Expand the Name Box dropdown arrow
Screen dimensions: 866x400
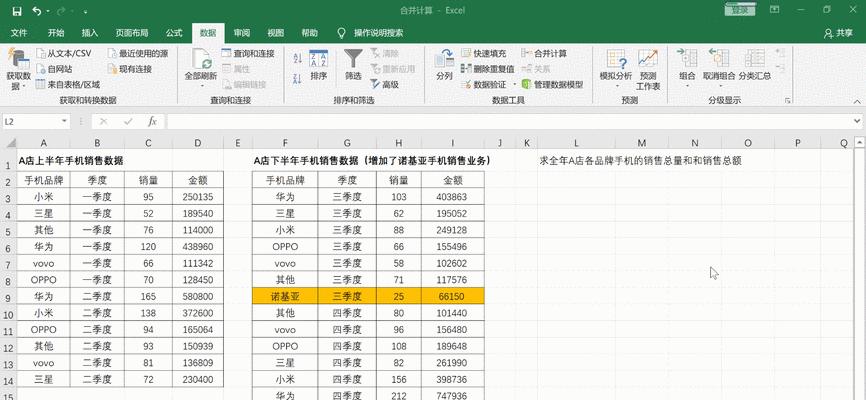[65, 121]
